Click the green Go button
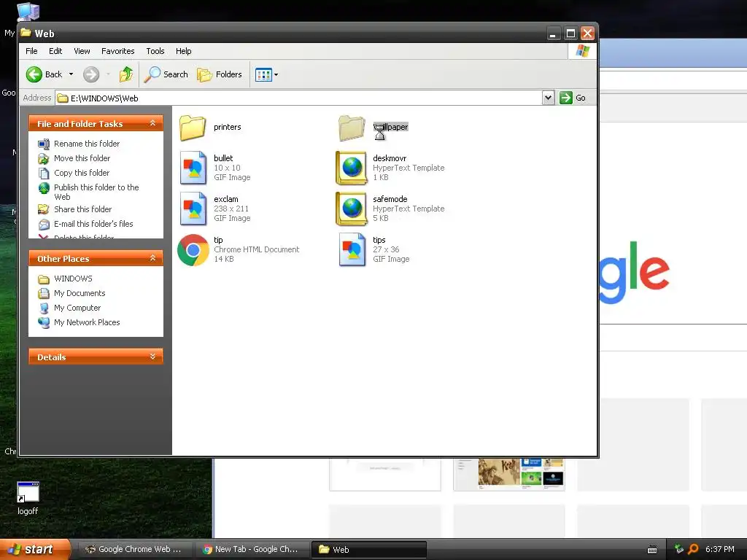The height and width of the screenshot is (560, 747). 573,98
